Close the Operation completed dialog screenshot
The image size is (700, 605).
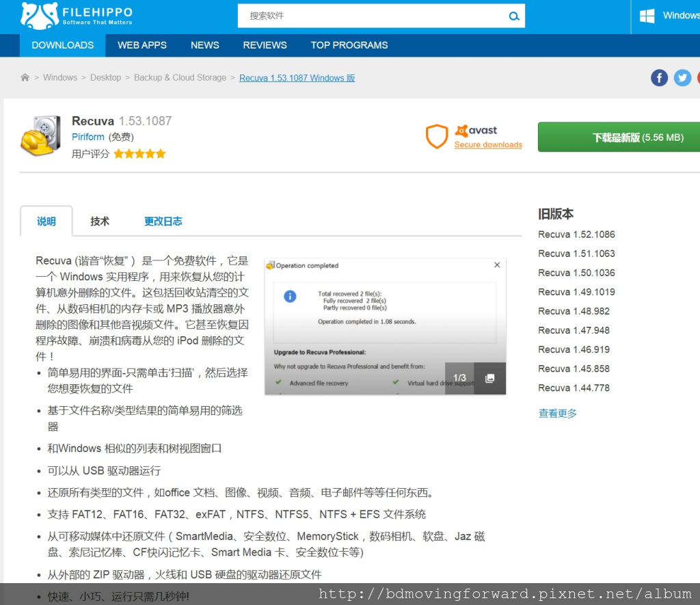[497, 265]
